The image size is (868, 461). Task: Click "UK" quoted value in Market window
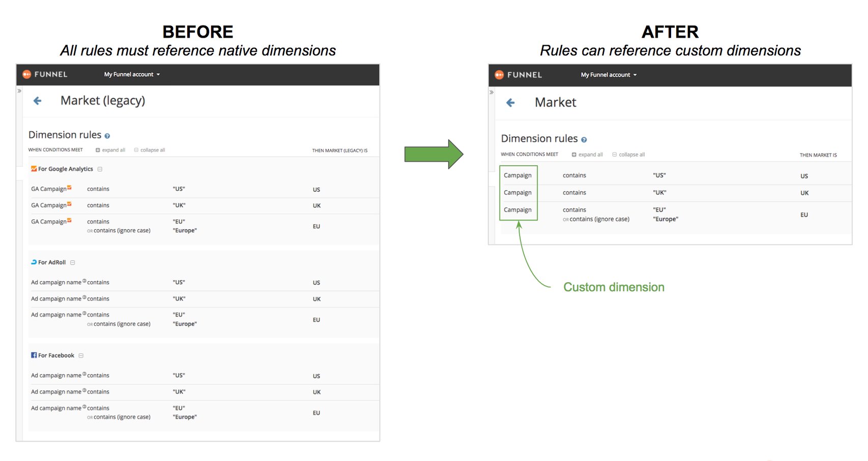click(659, 193)
